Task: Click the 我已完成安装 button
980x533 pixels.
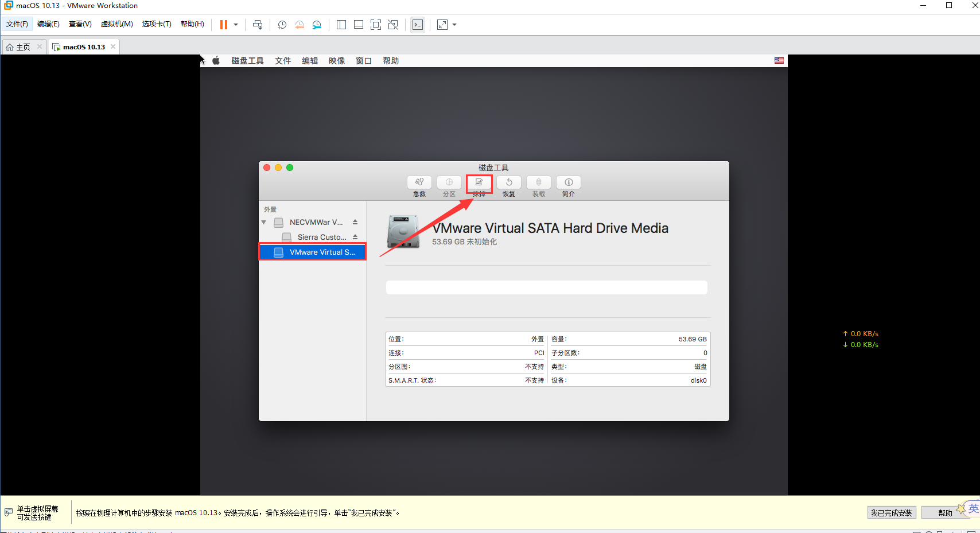Action: click(891, 513)
